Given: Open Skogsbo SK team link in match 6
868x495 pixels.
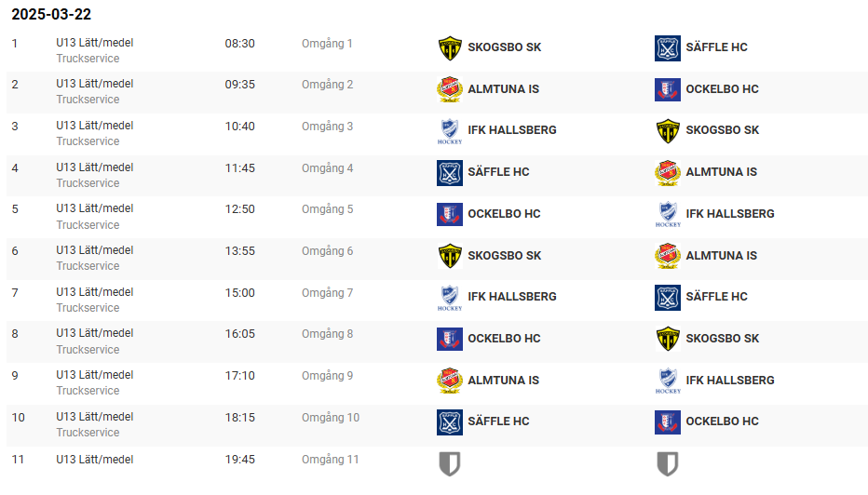Looking at the screenshot, I should [x=504, y=256].
